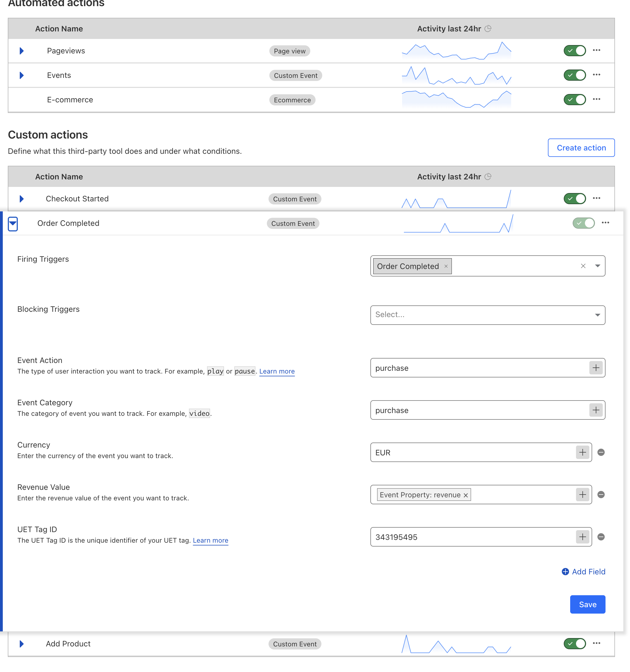The height and width of the screenshot is (672, 630).
Task: Clear all Firing Triggers selections
Action: pos(583,266)
